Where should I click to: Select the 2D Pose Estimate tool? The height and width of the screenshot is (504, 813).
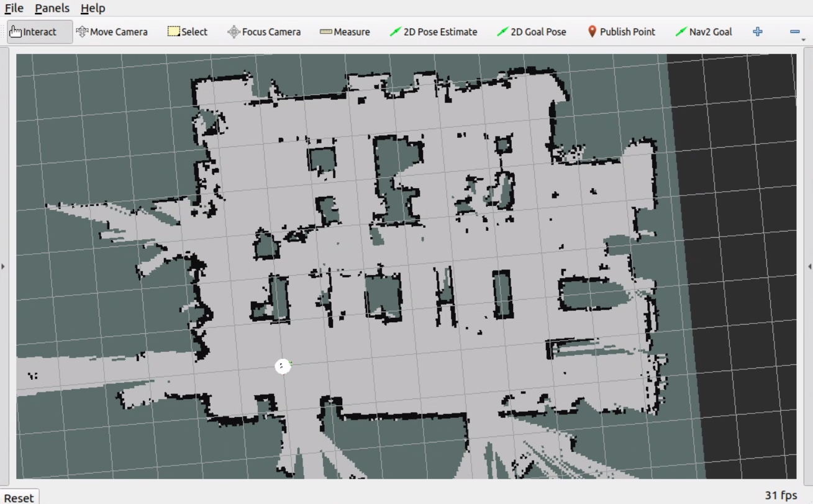[434, 31]
